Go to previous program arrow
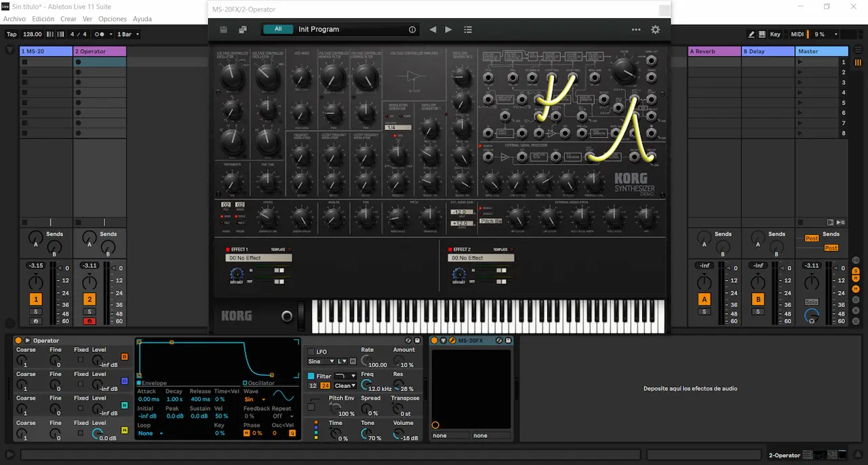Screen dimensions: 868x465 coord(433,30)
